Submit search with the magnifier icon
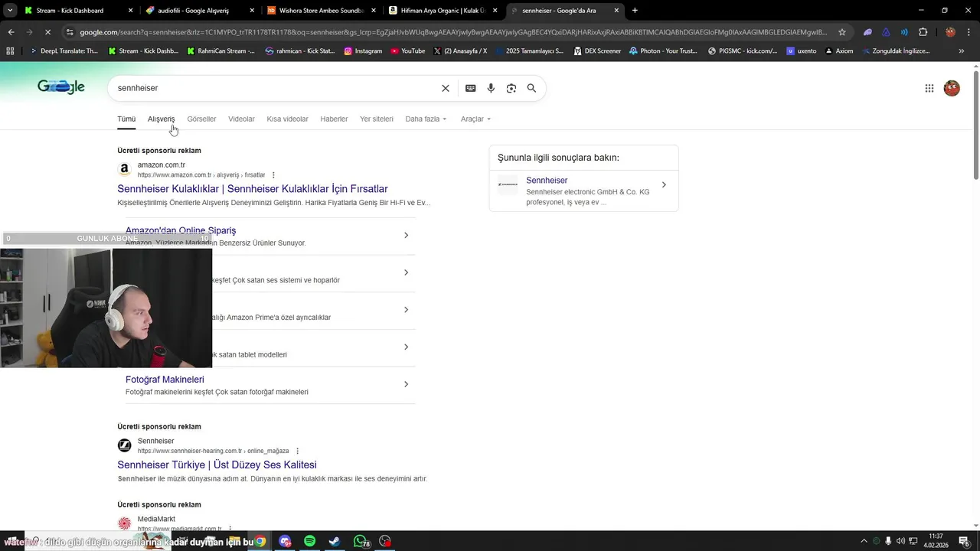The image size is (980, 551). [531, 88]
